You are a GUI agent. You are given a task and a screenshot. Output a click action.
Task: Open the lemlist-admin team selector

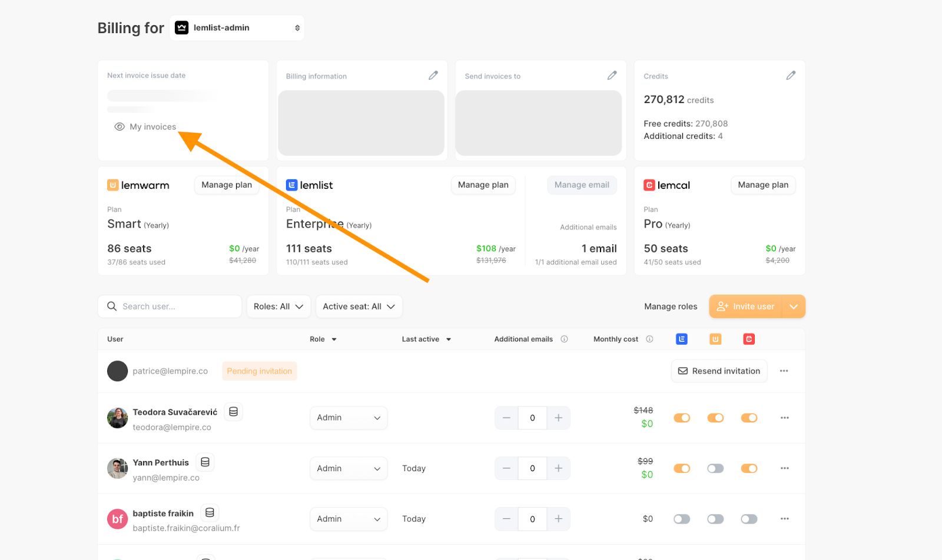click(x=237, y=28)
